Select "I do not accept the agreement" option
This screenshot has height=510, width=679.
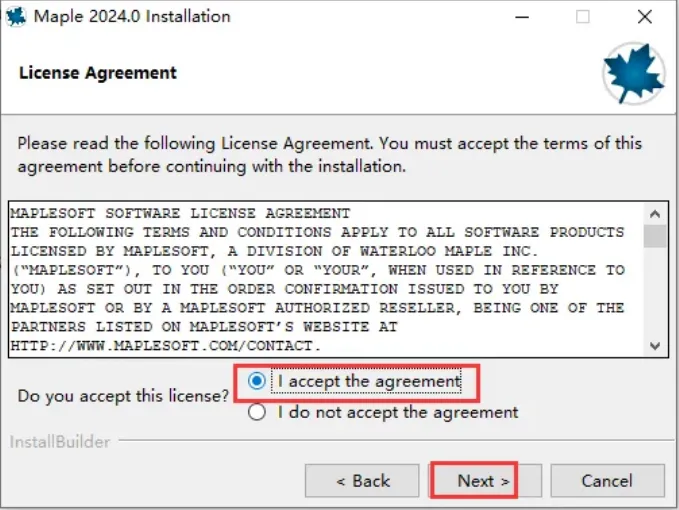(257, 412)
